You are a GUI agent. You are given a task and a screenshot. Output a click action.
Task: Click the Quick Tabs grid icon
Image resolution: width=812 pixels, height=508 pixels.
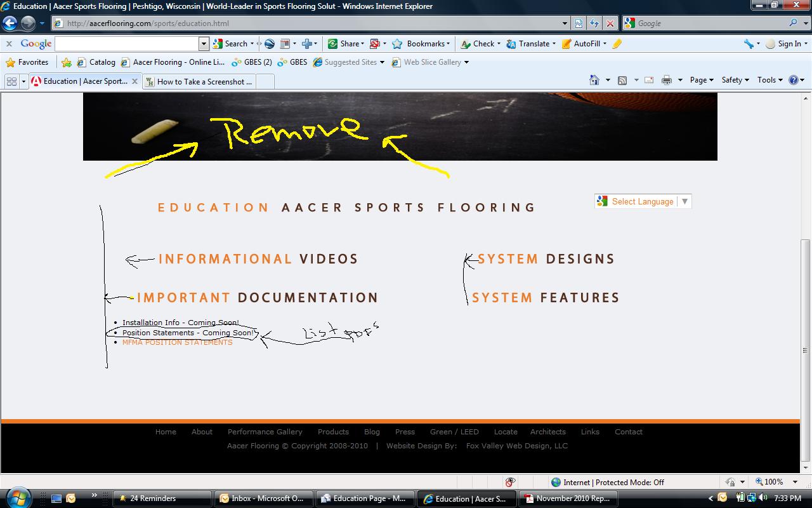11,81
